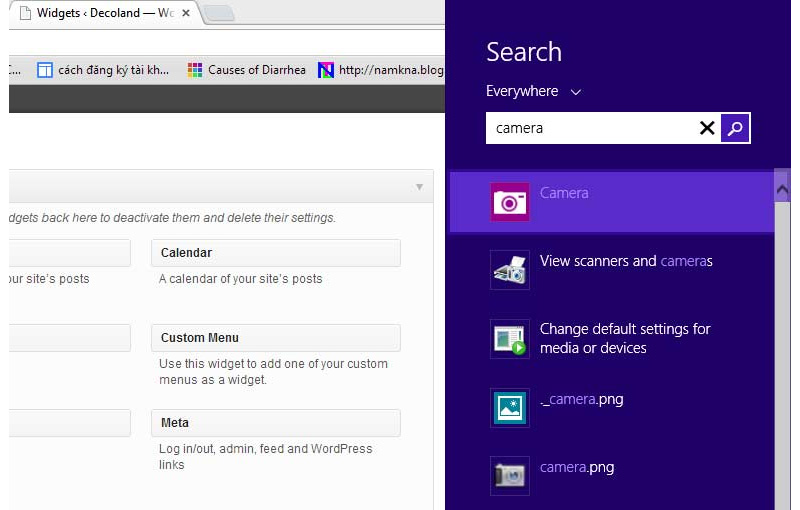Collapse the inactive widgets panel arrow
Image resolution: width=800 pixels, height=510 pixels.
(419, 187)
